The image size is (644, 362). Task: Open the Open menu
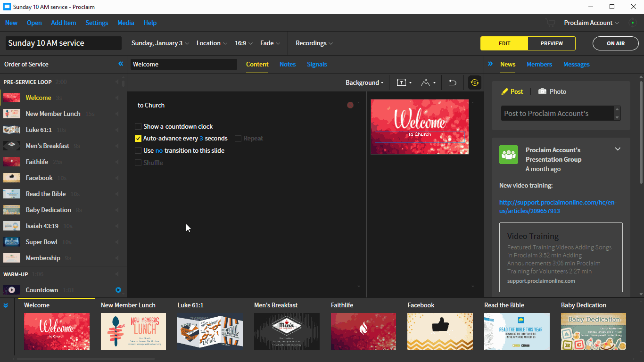click(x=34, y=23)
